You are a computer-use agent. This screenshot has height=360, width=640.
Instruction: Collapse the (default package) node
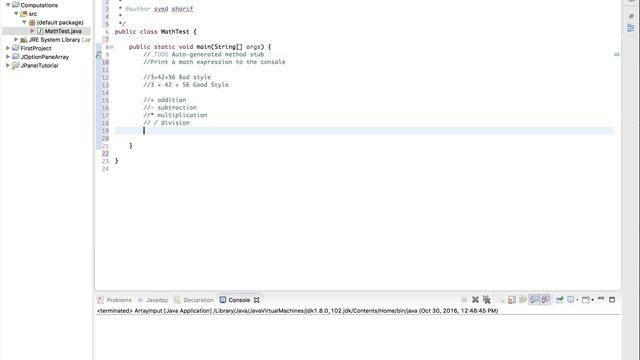(24, 22)
